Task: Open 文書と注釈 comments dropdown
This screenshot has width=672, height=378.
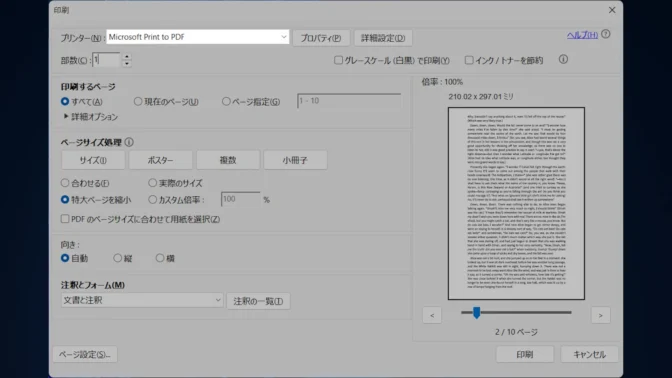Action: click(x=142, y=300)
